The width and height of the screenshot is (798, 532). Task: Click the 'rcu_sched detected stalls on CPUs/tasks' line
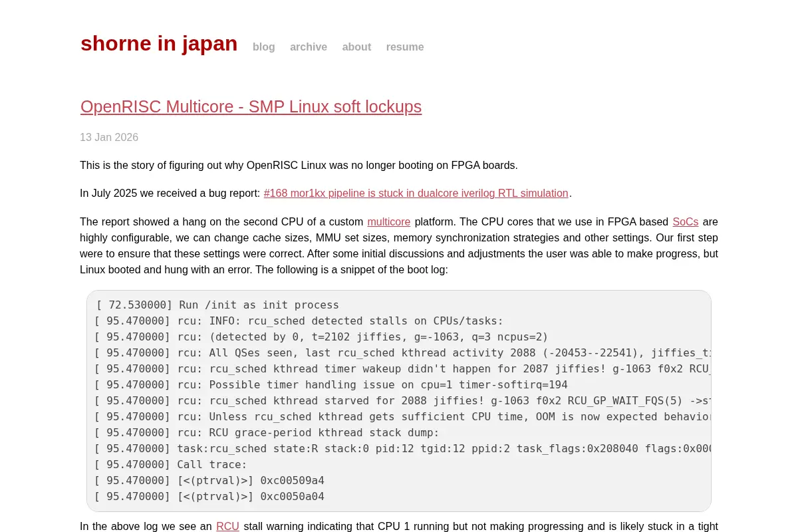click(299, 321)
